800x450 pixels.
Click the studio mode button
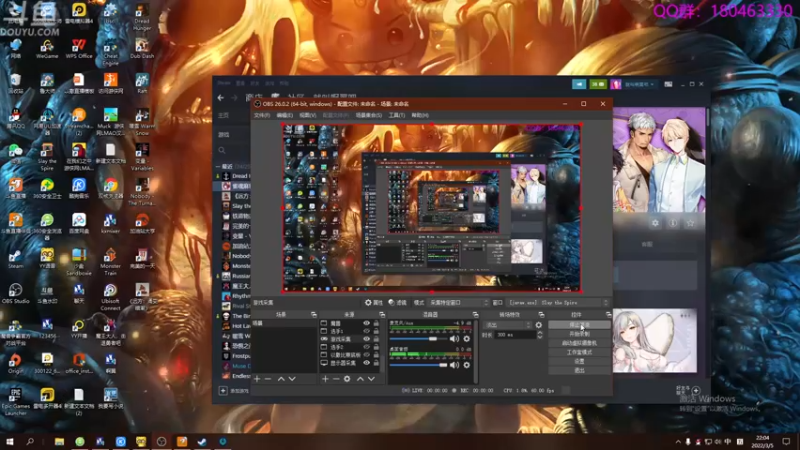point(580,352)
